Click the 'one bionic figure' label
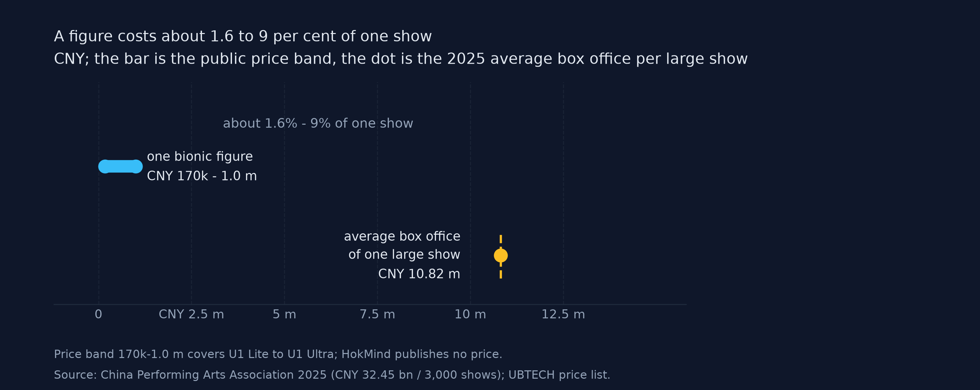Viewport: 980px width, 390px height. (x=200, y=156)
